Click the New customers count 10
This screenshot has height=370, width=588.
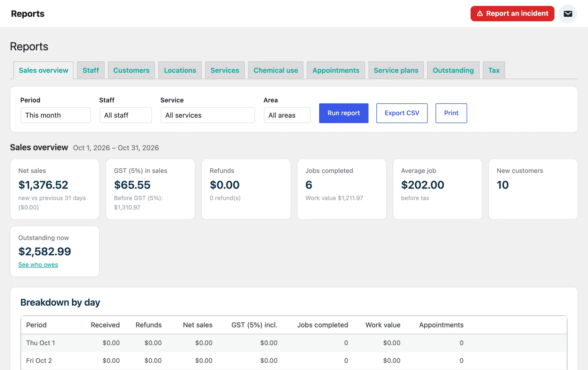(x=503, y=185)
